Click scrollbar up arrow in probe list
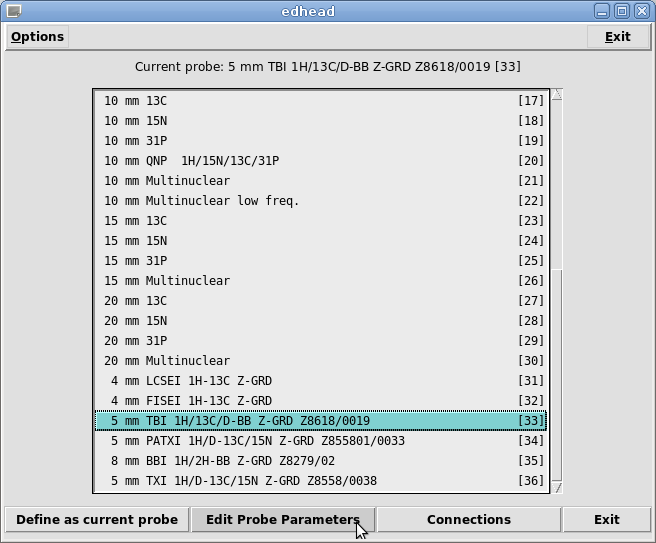This screenshot has height=543, width=656. pyautogui.click(x=557, y=95)
